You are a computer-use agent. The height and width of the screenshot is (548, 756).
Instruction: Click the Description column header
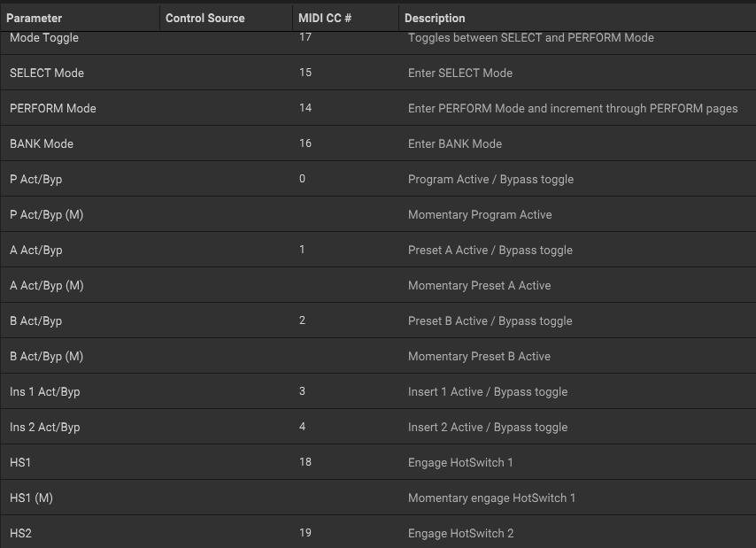point(435,18)
